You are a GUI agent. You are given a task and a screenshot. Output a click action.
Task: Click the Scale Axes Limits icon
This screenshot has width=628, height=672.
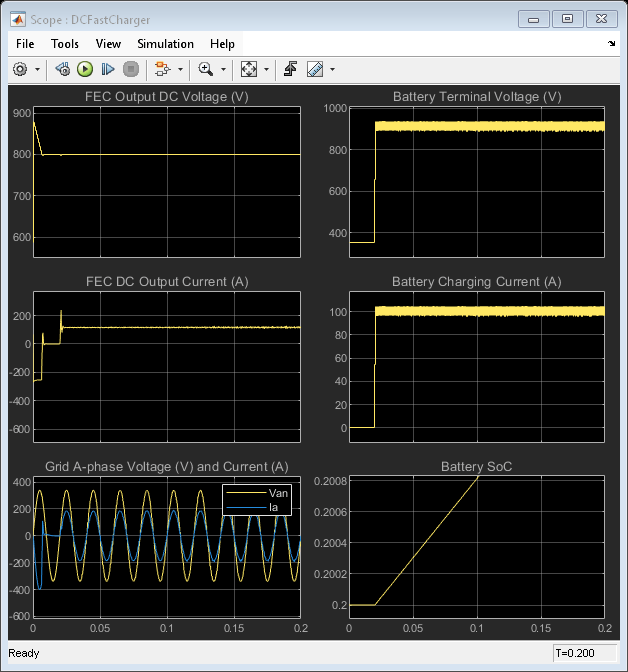point(249,69)
